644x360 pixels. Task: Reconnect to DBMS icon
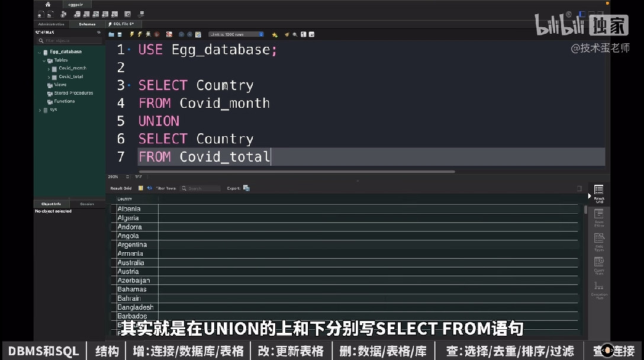click(141, 14)
